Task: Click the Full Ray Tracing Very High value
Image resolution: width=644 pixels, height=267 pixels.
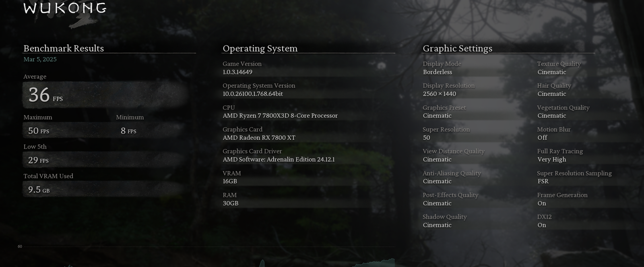Action: point(552,159)
